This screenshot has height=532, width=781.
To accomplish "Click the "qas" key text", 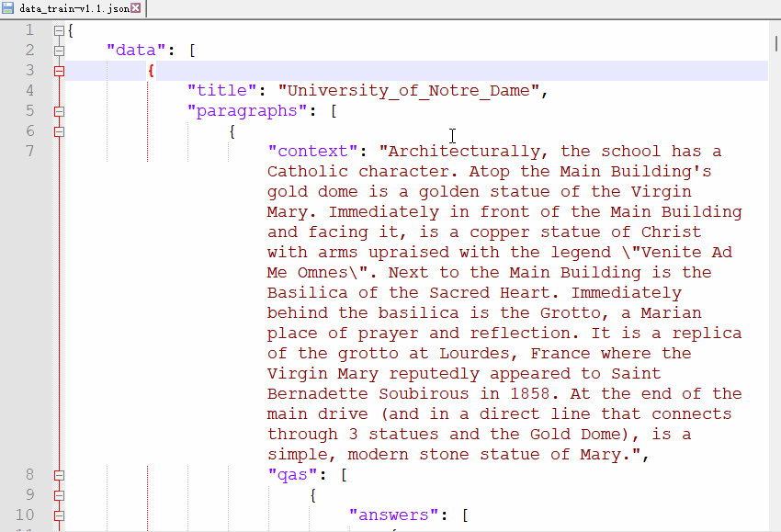I will 292,475.
